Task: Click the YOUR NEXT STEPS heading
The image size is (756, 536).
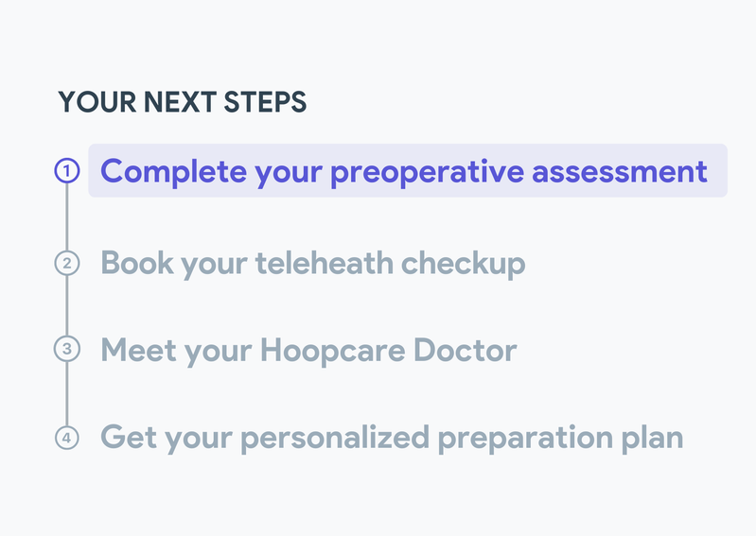Action: pyautogui.click(x=183, y=101)
